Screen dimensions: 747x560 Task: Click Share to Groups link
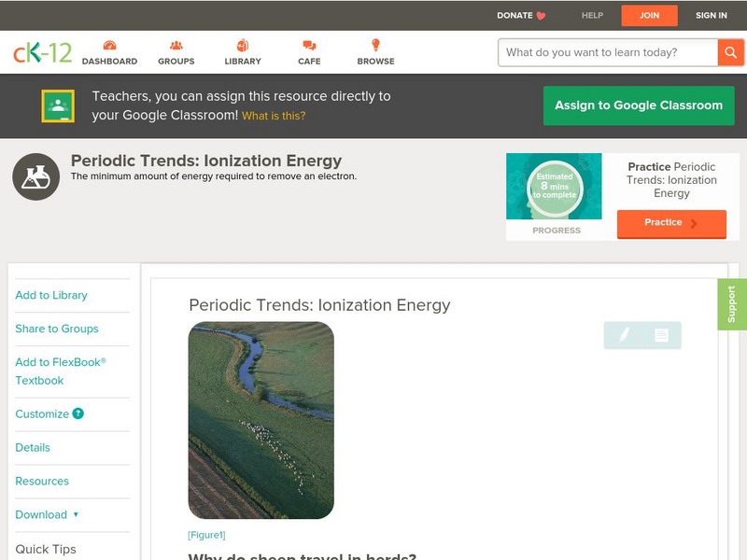(57, 329)
